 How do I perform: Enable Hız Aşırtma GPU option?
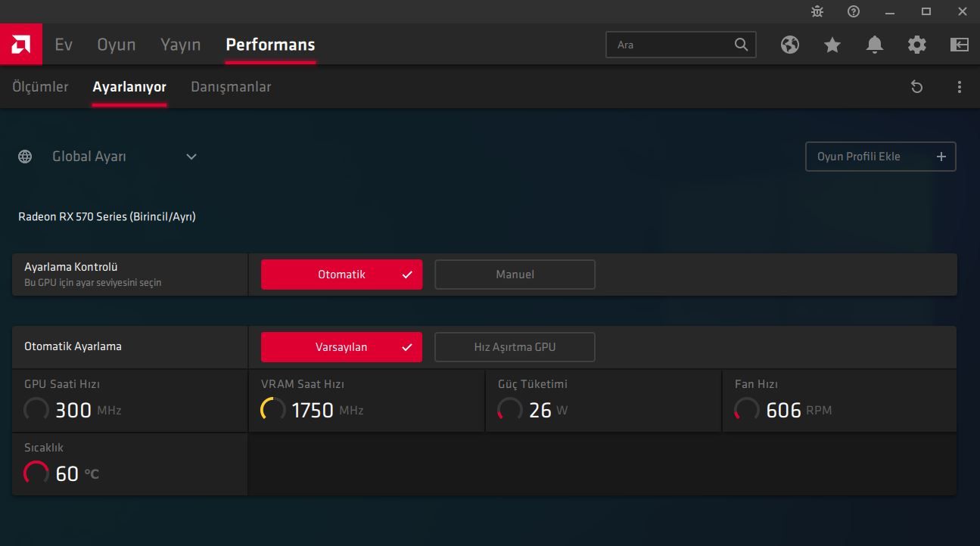pos(515,347)
